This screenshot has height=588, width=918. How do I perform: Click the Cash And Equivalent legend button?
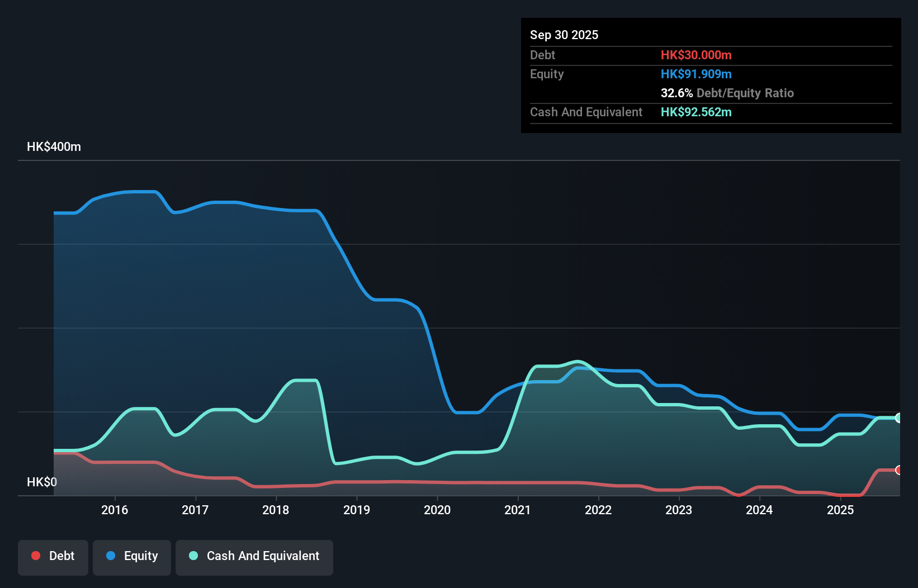tap(254, 556)
